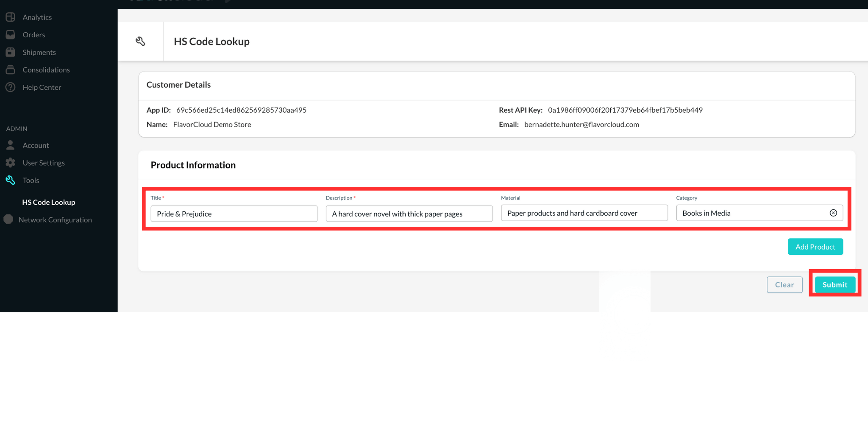Go to the Orders page

click(34, 35)
